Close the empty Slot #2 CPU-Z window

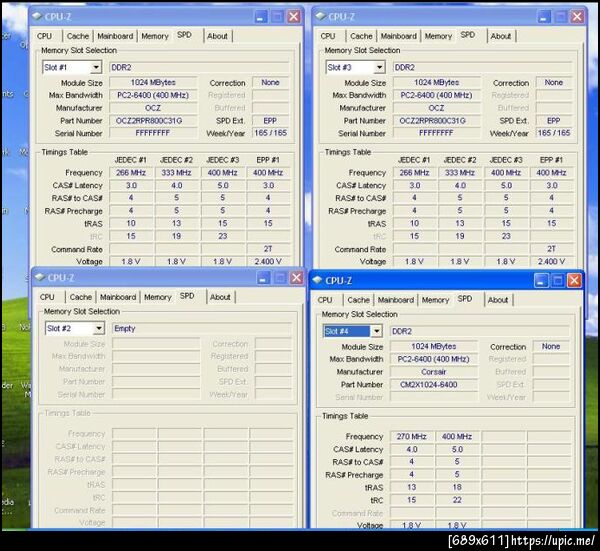tap(297, 278)
